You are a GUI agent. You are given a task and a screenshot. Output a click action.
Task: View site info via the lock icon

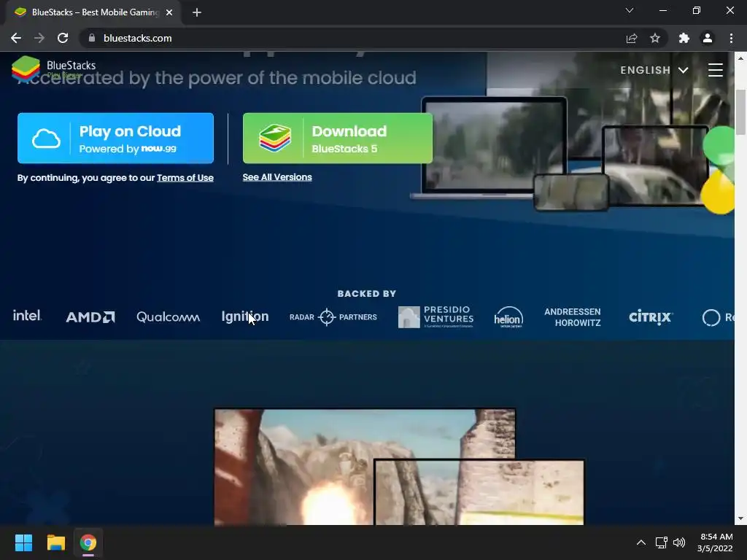tap(92, 38)
